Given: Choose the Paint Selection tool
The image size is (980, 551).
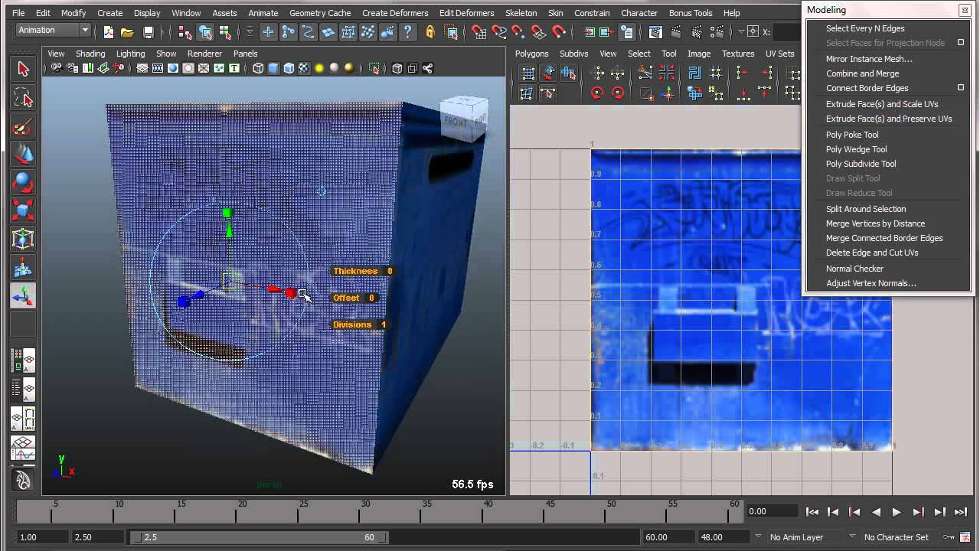Looking at the screenshot, I should (23, 126).
